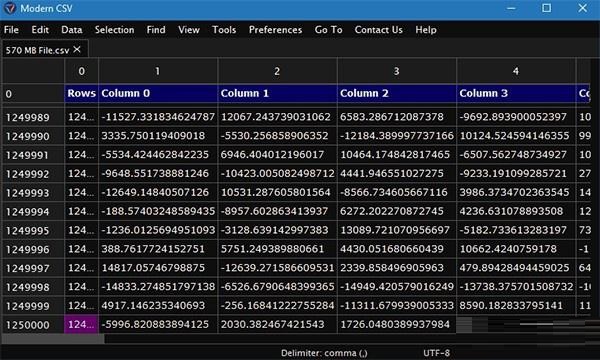Open the Contact Us menu
The width and height of the screenshot is (600, 360).
pyautogui.click(x=378, y=30)
